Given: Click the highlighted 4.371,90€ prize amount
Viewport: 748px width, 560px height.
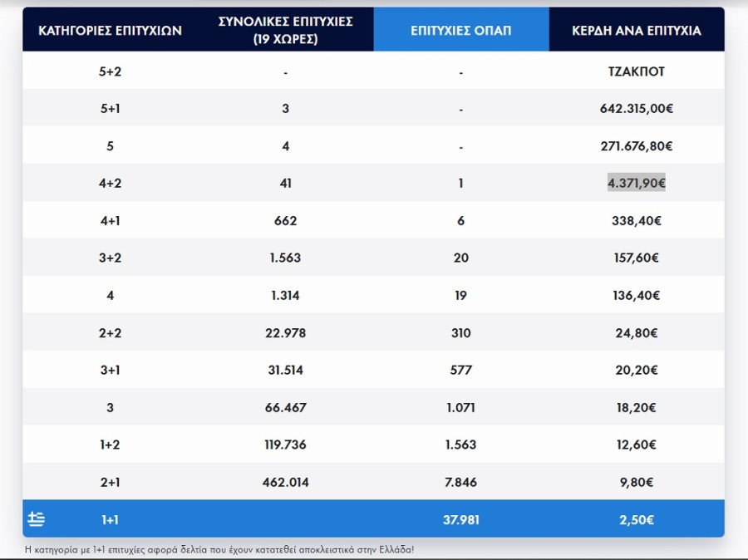Looking at the screenshot, I should coord(636,184).
